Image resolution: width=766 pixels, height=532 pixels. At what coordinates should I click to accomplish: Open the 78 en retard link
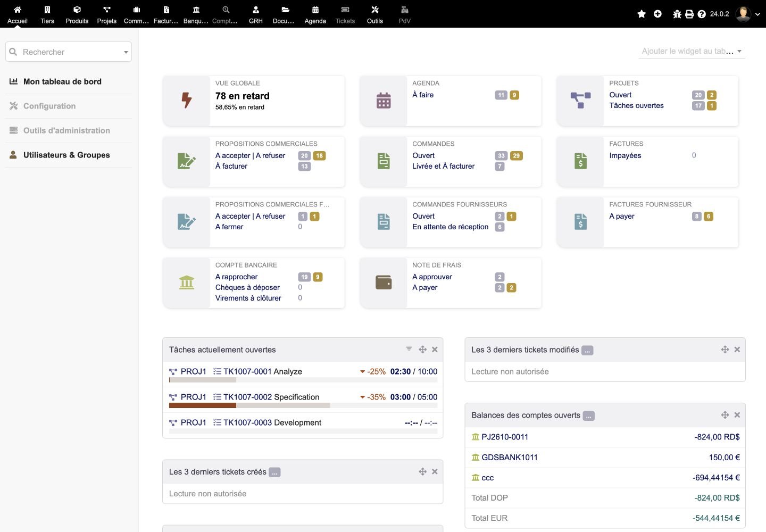click(x=243, y=96)
